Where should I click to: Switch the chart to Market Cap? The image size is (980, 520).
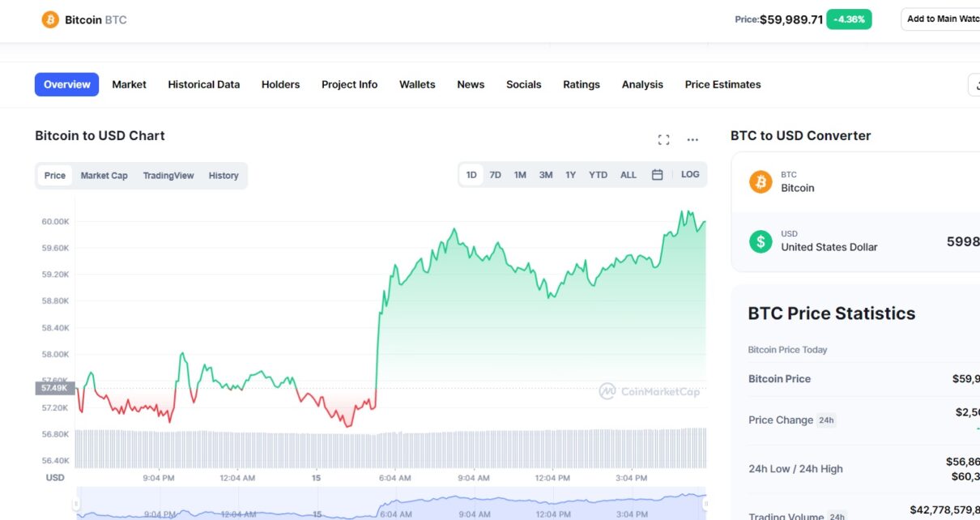click(x=104, y=176)
